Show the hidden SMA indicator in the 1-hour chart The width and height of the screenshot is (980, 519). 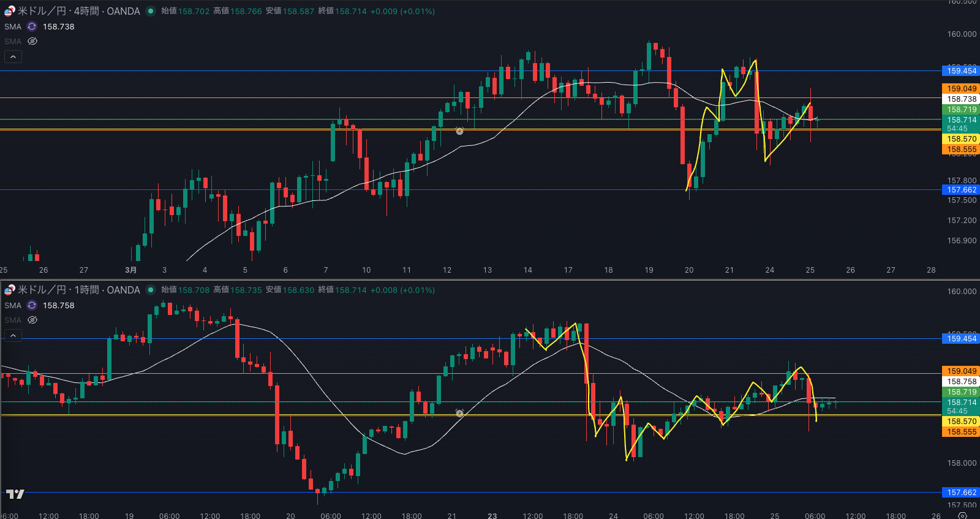32,320
